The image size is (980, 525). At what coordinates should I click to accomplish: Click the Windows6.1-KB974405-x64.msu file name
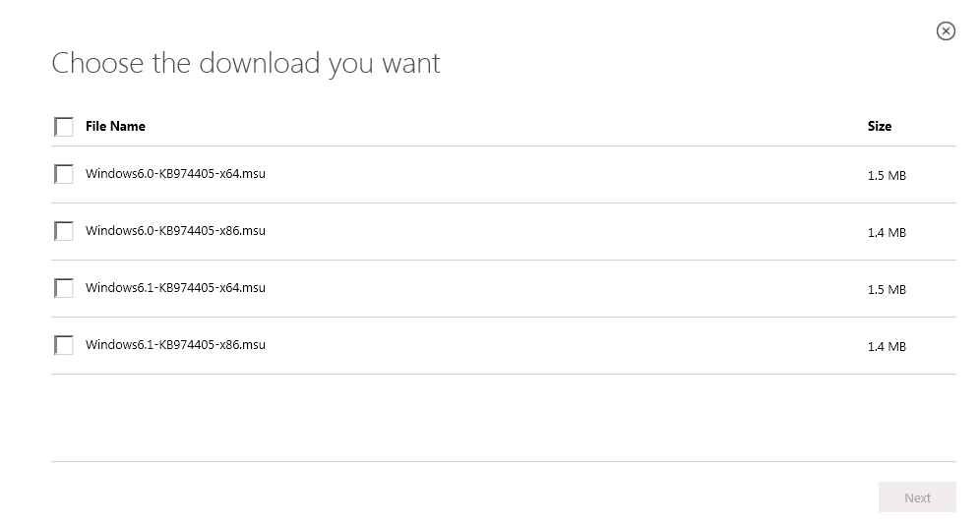pyautogui.click(x=175, y=288)
